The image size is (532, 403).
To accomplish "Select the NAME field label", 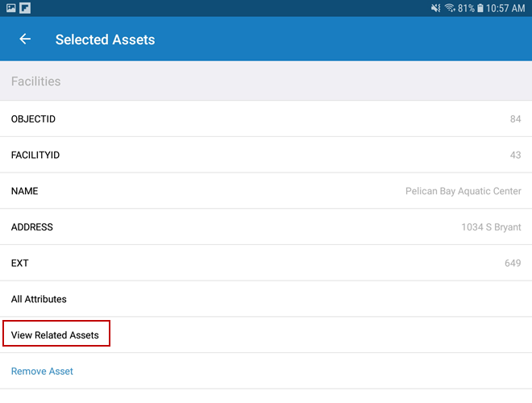I will [24, 191].
